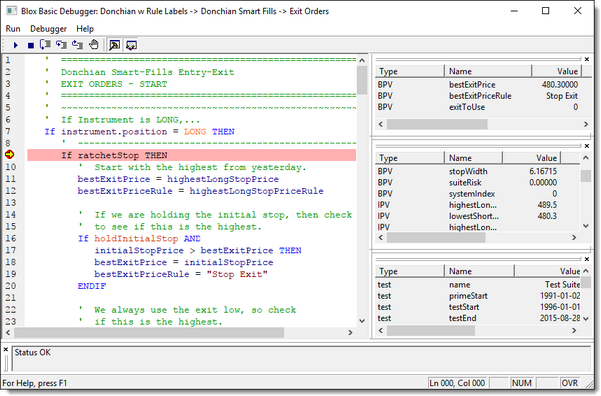Click the yellow arrow breakpoint marker on line 9
This screenshot has width=601, height=396.
point(10,154)
